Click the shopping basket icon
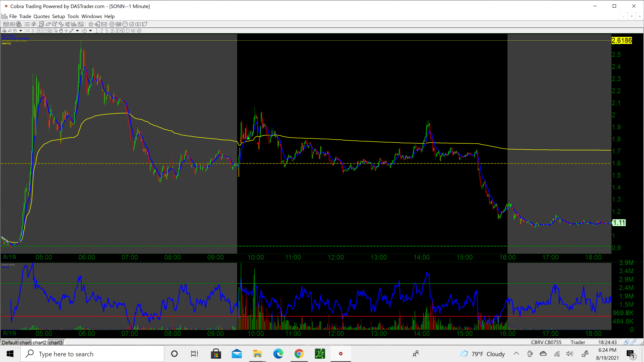This screenshot has height=362, width=644. 91,24
